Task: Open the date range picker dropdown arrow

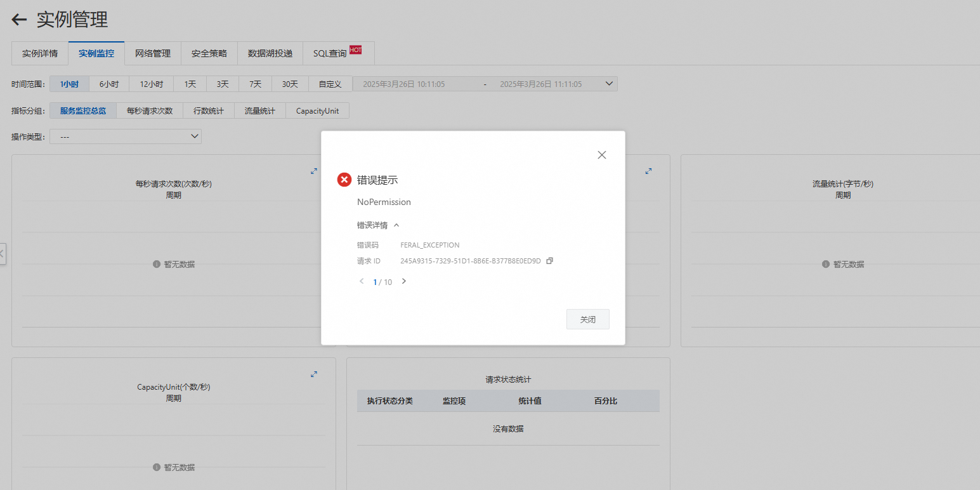Action: click(x=610, y=84)
